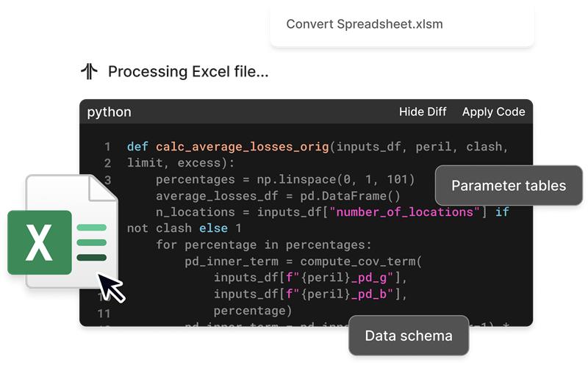Click line number 11 in the gutter
588x365 pixels.
104,314
